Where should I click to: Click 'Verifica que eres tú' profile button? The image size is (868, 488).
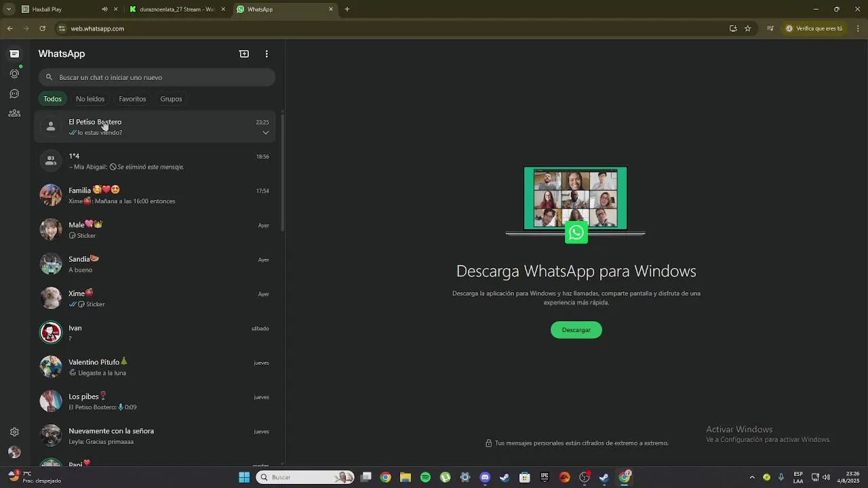(814, 28)
